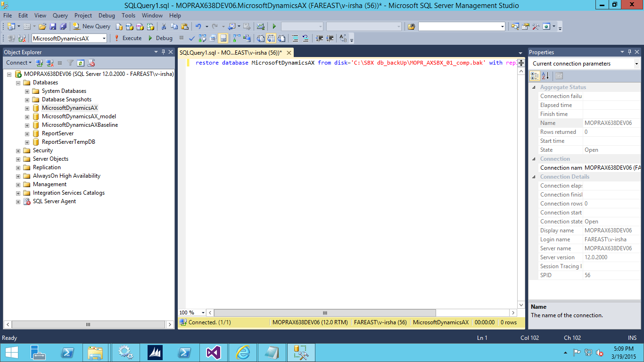Screen dimensions: 644x362
Task: Save the query with the floppy disk icon
Action: [53, 26]
